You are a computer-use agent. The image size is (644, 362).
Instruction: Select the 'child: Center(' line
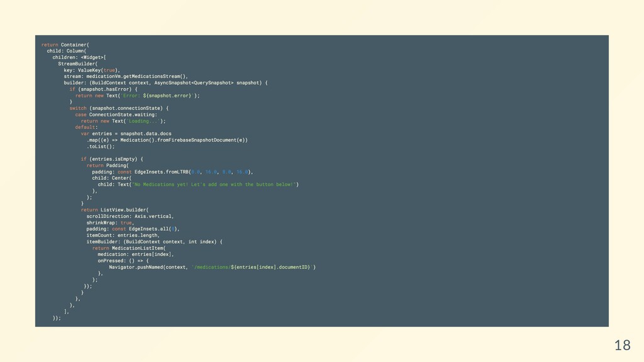(x=112, y=178)
